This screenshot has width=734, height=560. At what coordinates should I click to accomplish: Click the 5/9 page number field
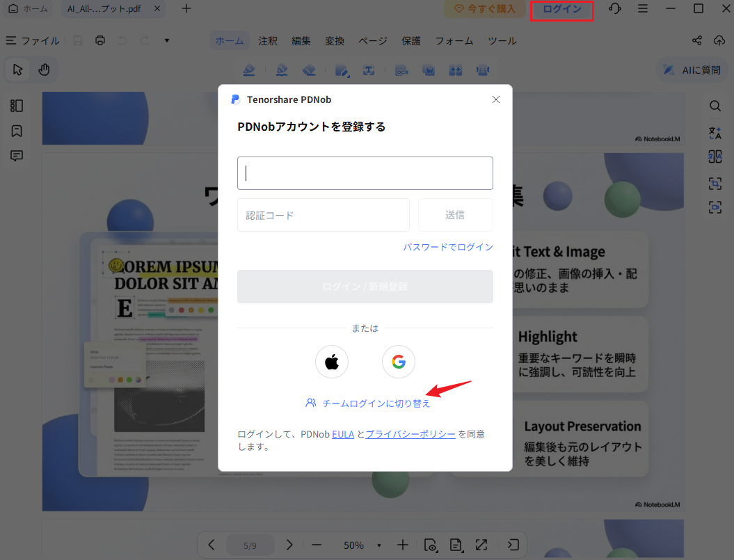[x=250, y=545]
